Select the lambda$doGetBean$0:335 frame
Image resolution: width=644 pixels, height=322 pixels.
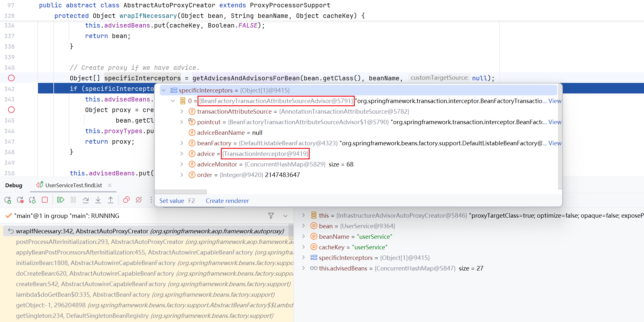[x=147, y=294]
